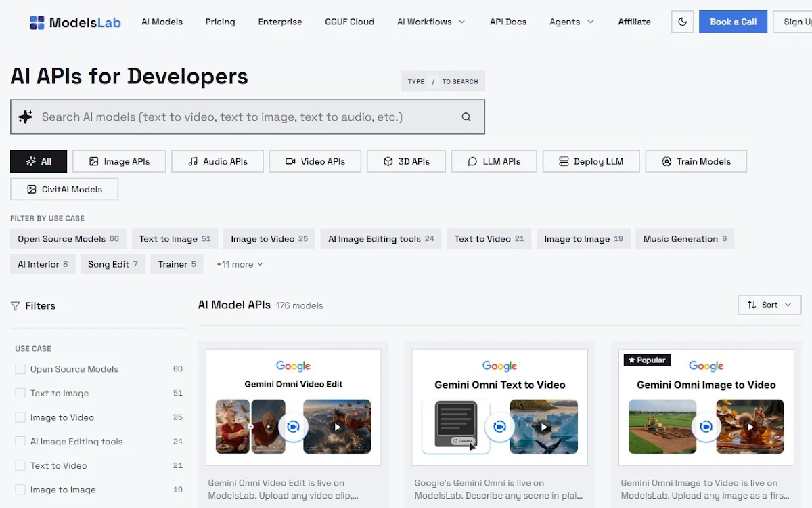The image size is (812, 508).
Task: Click the Search AI models input field
Action: click(x=247, y=117)
